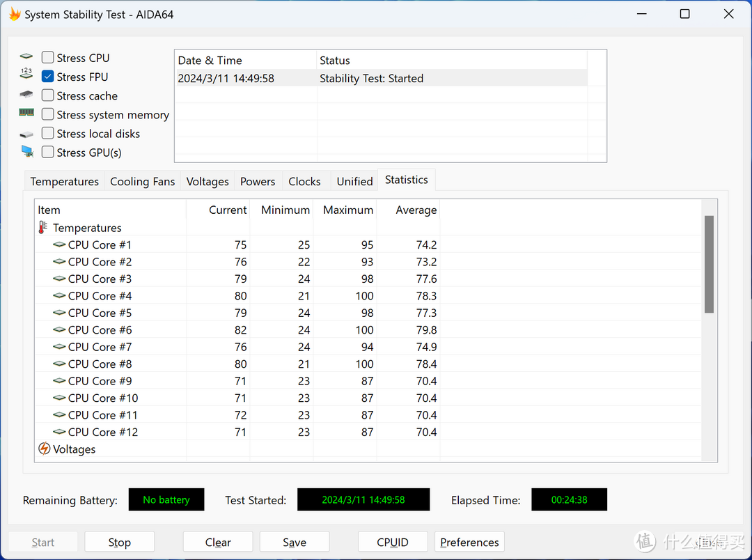
Task: Click the chip icon of CPU Core #4
Action: 59,295
